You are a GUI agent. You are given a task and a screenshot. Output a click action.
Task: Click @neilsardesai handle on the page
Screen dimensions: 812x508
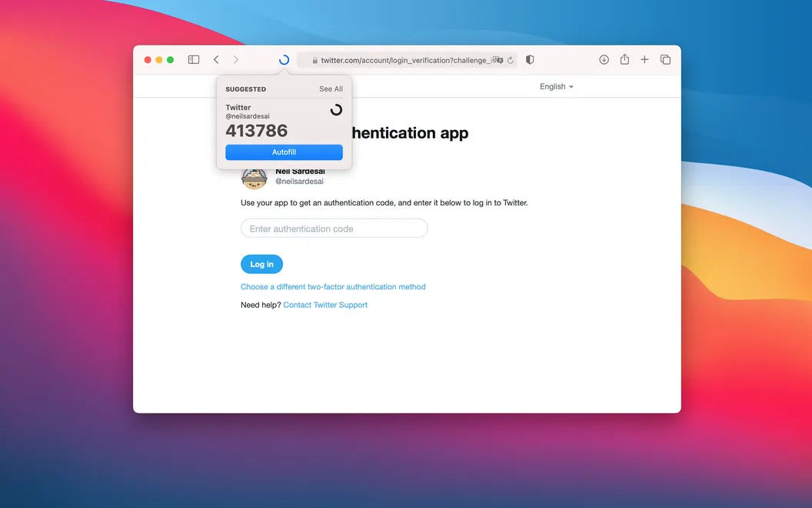[x=299, y=182]
